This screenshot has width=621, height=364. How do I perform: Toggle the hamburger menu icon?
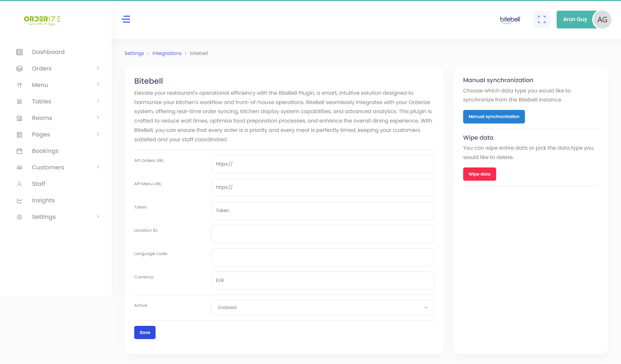[126, 19]
